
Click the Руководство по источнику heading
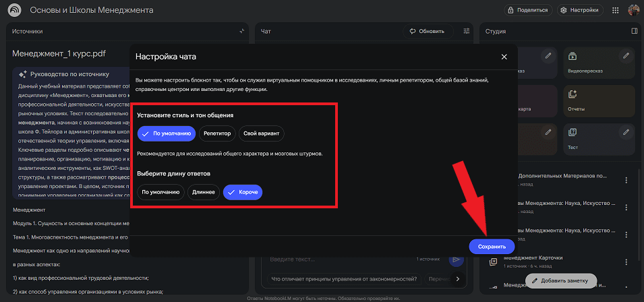pyautogui.click(x=69, y=74)
